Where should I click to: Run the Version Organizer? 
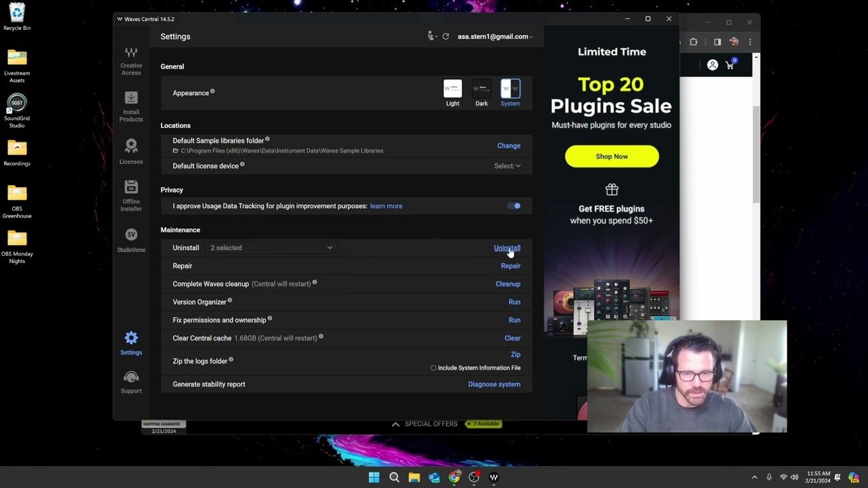click(x=515, y=302)
